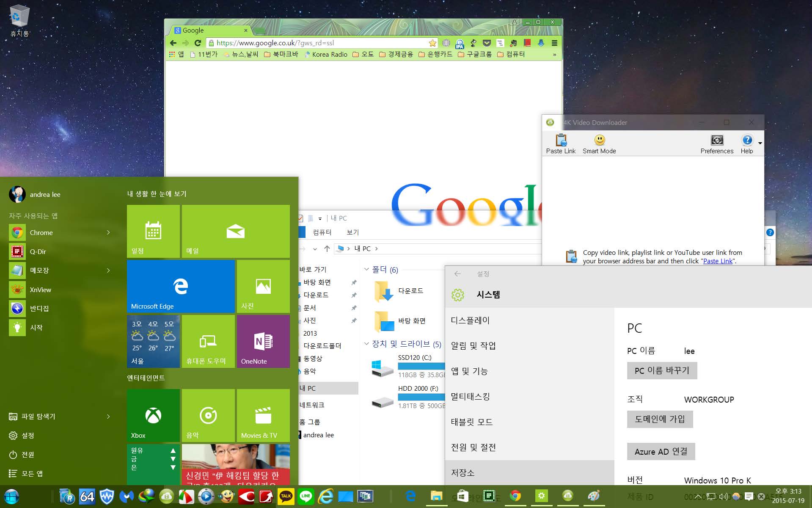This screenshot has width=812, height=508.
Task: Click the back arrow in Settings window
Action: [457, 274]
